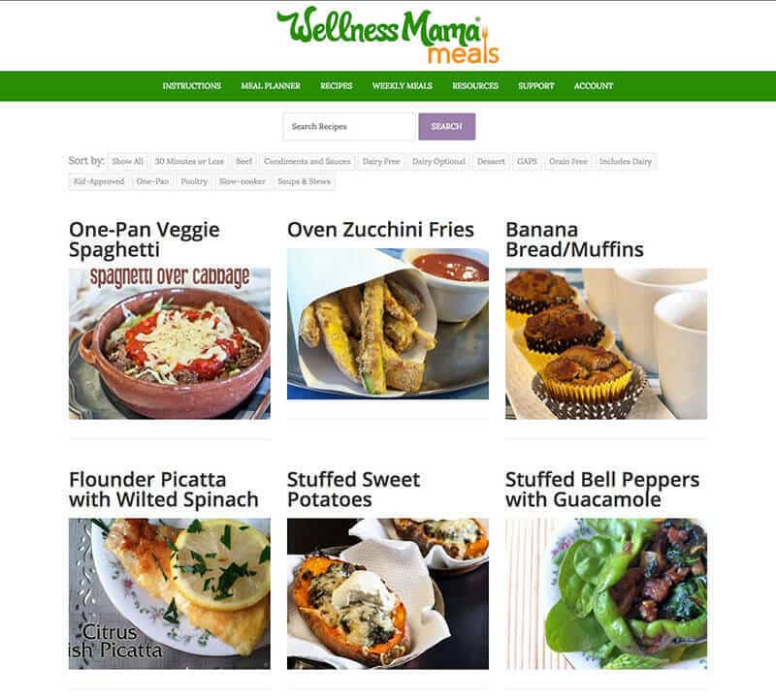Screen dimensions: 776x700
Task: Filter by 30 Minutes or Less
Action: tap(189, 161)
